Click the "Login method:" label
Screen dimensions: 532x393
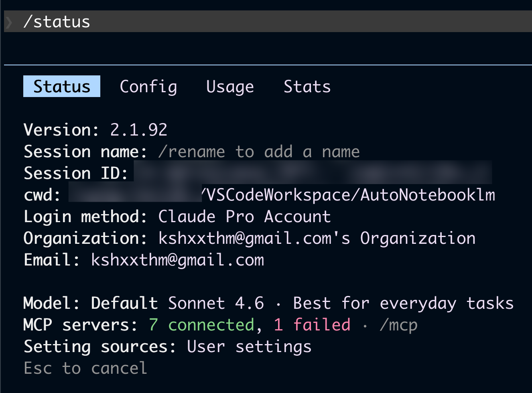click(85, 217)
